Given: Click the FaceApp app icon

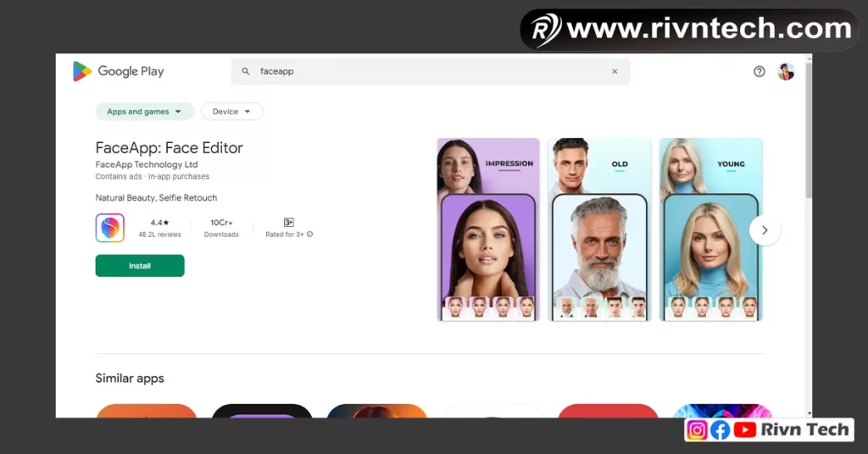Looking at the screenshot, I should (x=109, y=228).
